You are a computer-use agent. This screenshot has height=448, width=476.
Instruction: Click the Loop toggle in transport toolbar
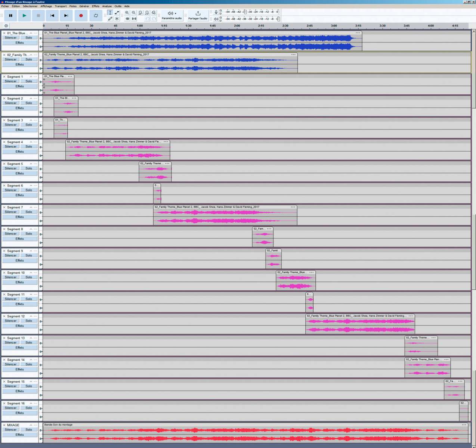click(x=96, y=15)
